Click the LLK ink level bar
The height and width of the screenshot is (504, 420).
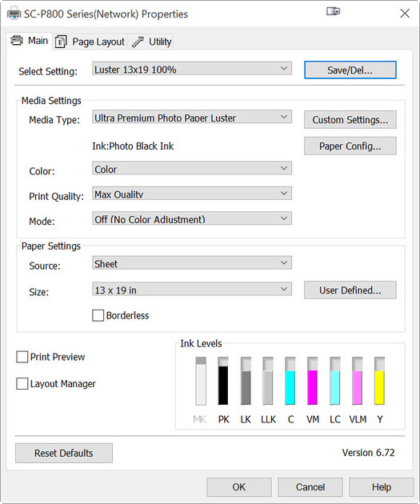[x=268, y=381]
